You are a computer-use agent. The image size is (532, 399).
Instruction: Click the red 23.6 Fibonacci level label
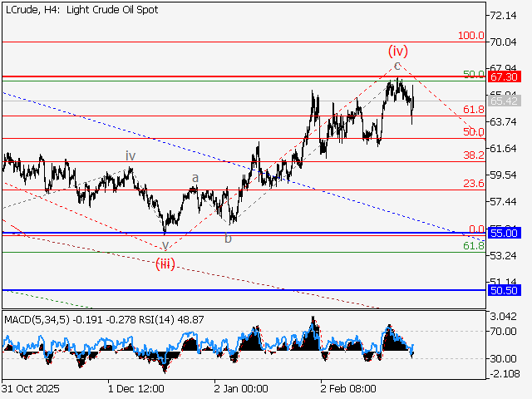coord(473,184)
